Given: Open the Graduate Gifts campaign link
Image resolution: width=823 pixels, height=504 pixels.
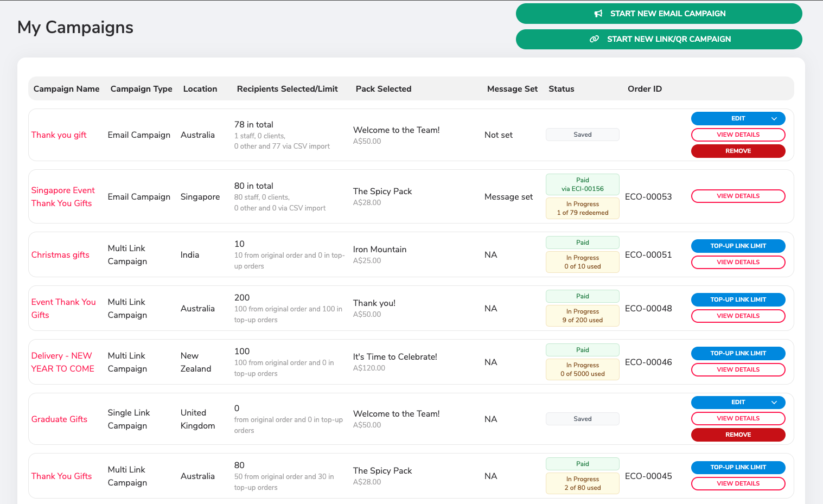Looking at the screenshot, I should pyautogui.click(x=59, y=419).
